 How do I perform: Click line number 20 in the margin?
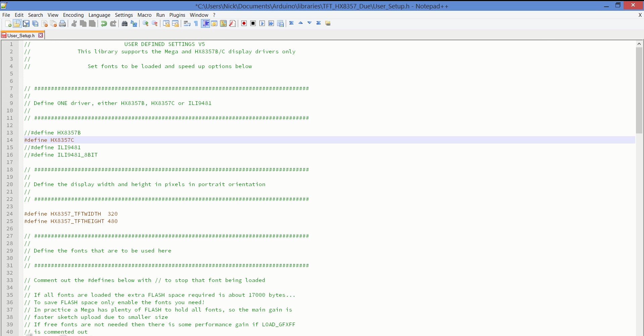coord(9,184)
